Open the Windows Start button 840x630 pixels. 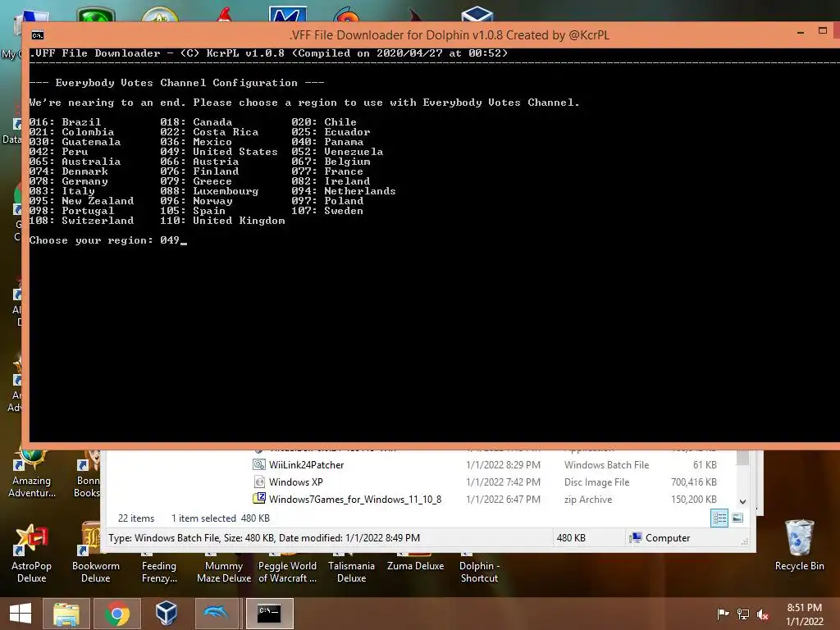click(21, 614)
